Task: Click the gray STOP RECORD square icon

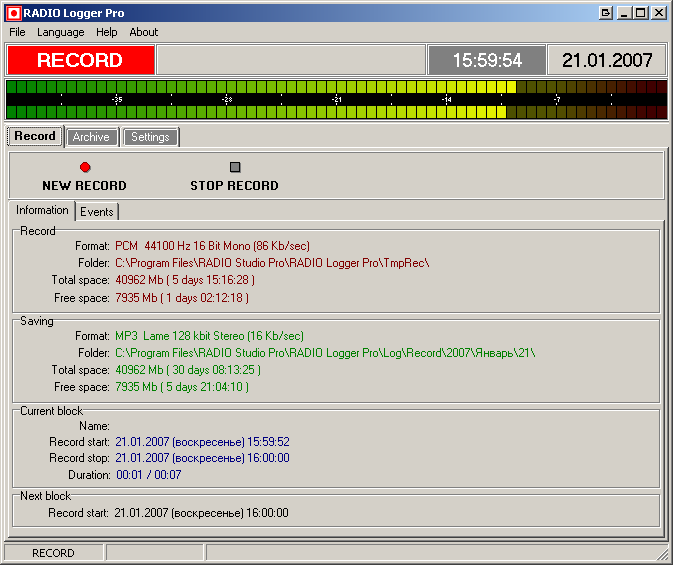Action: pyautogui.click(x=235, y=167)
